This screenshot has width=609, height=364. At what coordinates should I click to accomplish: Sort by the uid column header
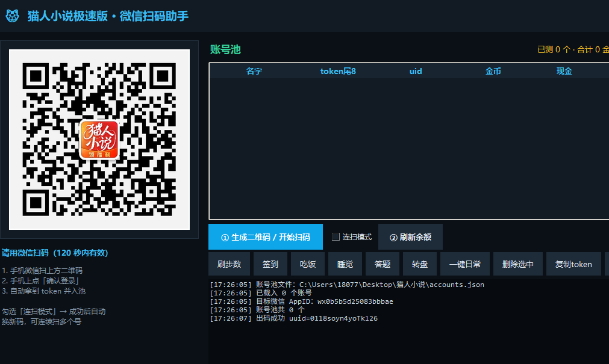click(416, 71)
